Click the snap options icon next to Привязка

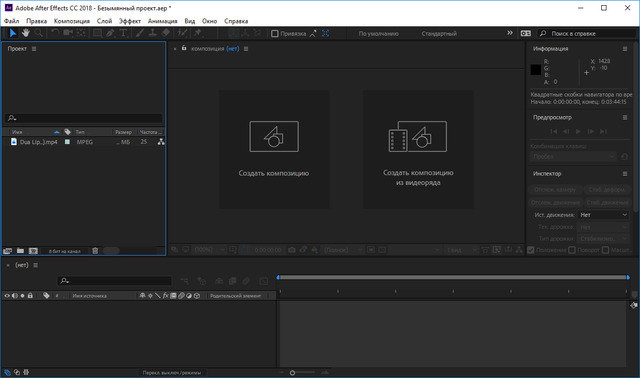point(313,33)
